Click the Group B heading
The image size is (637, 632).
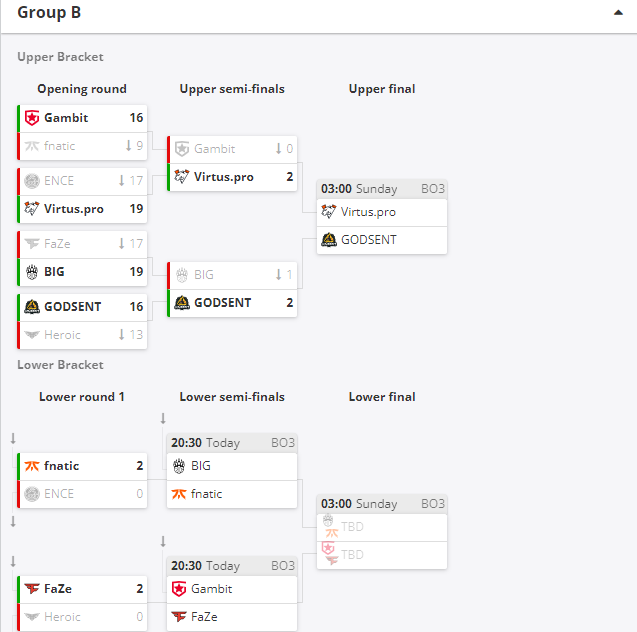click(x=49, y=13)
